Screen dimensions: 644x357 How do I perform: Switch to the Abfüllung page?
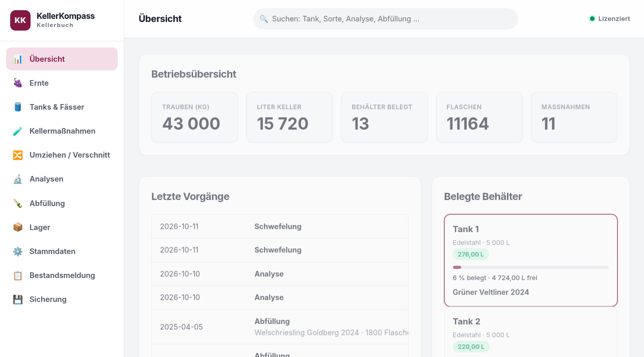(62, 203)
